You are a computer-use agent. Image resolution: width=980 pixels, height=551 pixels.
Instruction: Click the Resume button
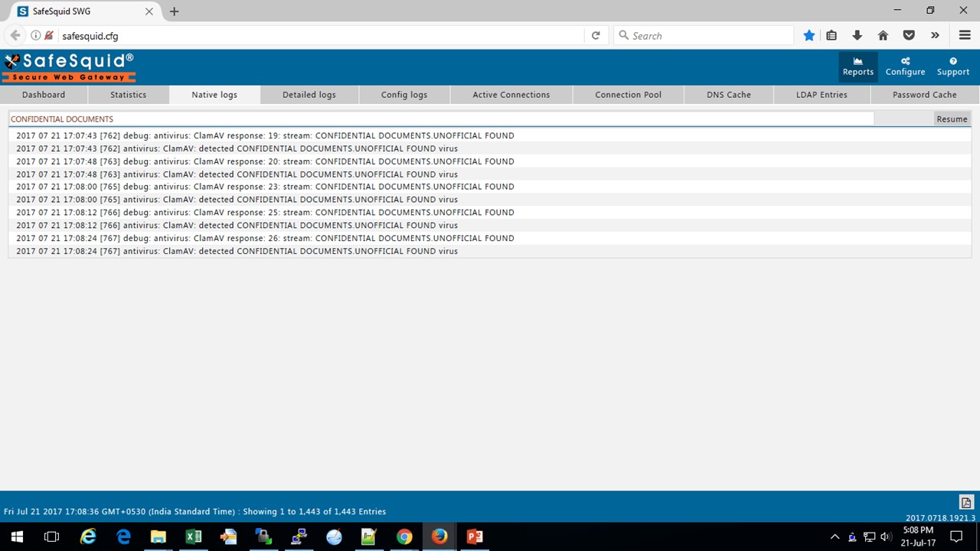click(952, 119)
